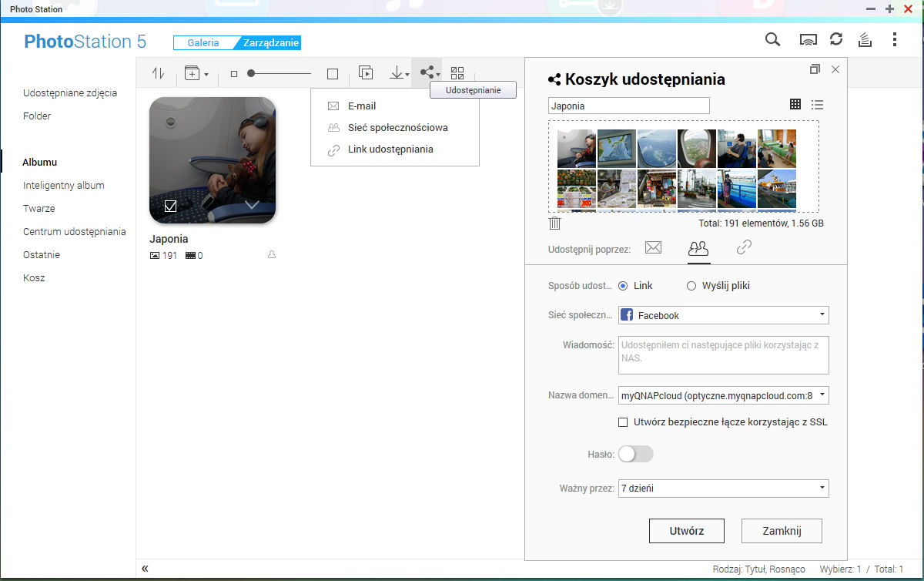Pop out the sharing basket panel
The image size is (924, 581).
point(815,69)
